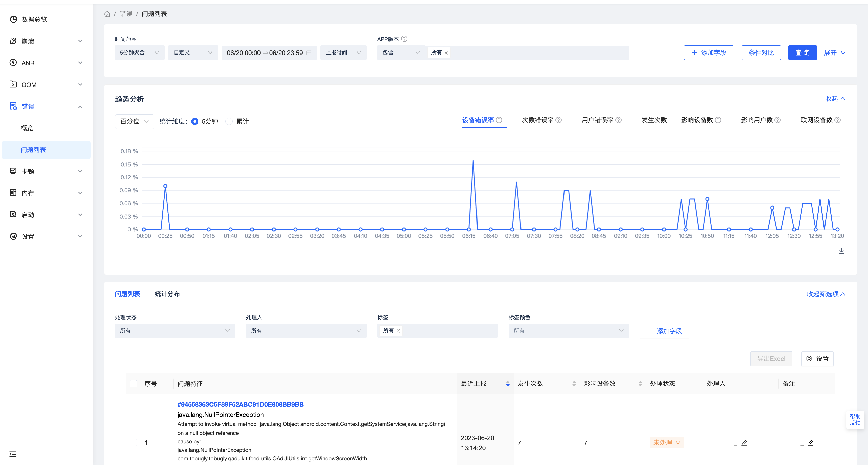Click top 添加字段 button near 查询

pos(709,53)
